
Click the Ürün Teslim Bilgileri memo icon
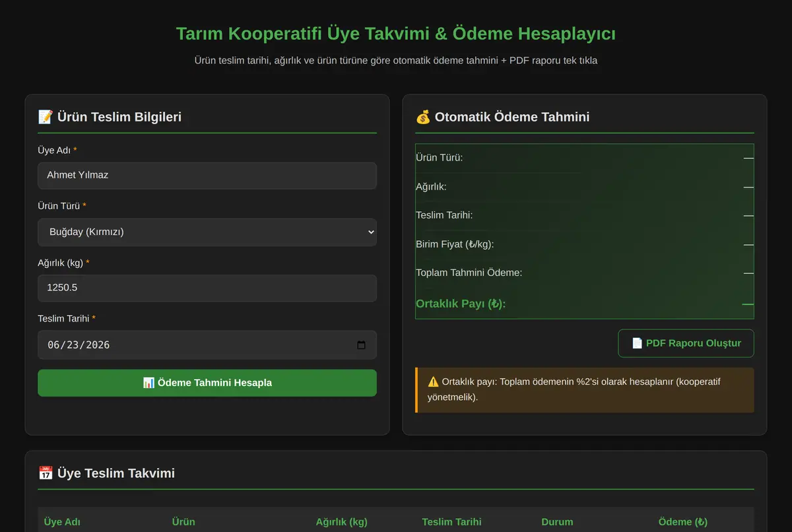pyautogui.click(x=45, y=117)
